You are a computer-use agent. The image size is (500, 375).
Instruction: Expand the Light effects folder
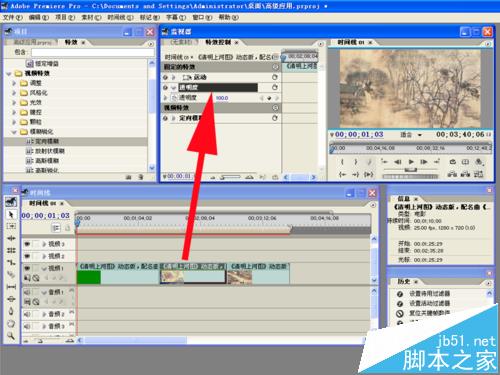pos(14,102)
